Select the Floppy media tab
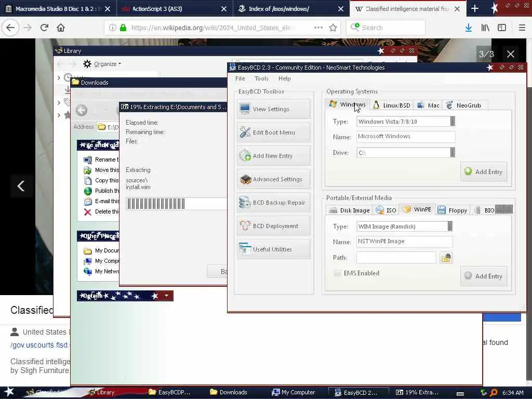532x399 pixels. click(x=453, y=210)
